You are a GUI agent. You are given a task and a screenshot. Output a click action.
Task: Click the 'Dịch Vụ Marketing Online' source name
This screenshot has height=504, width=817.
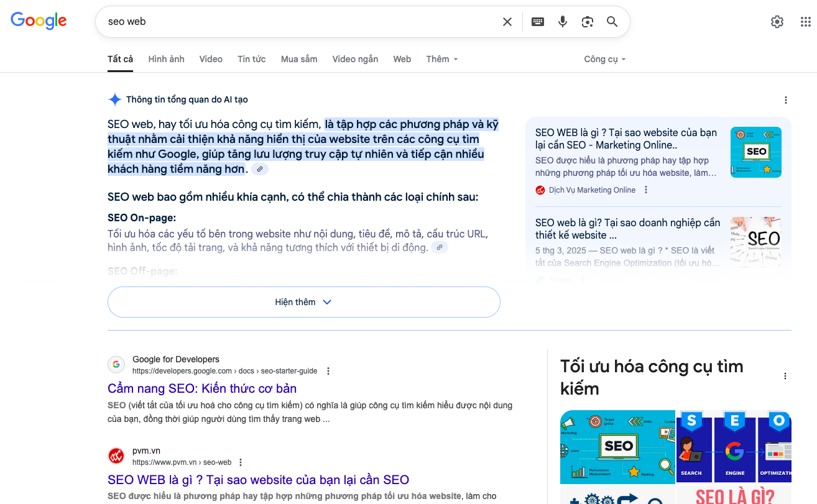592,190
